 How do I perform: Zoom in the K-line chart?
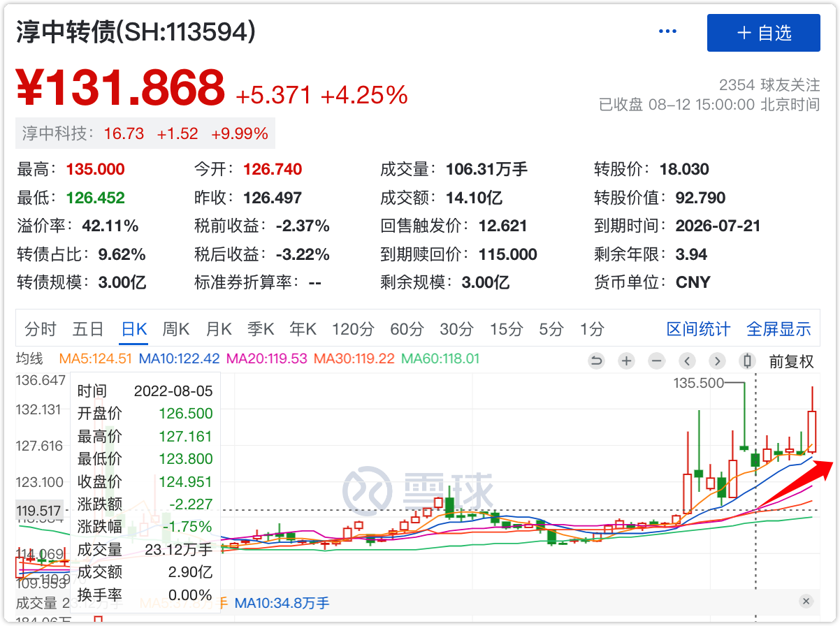point(627,361)
